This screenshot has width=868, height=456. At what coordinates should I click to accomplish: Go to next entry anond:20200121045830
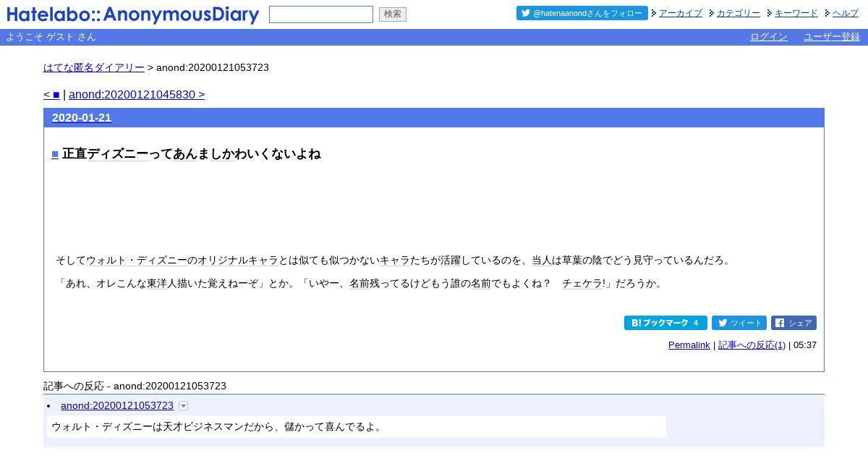tap(137, 94)
